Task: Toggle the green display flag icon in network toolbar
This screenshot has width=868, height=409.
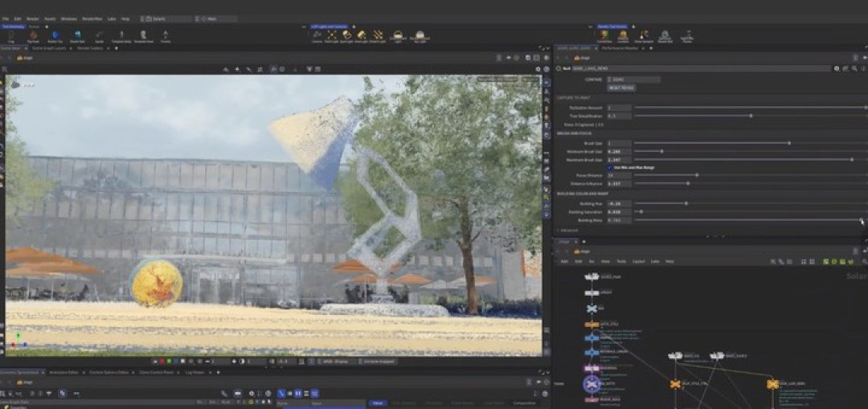Action: 826,261
